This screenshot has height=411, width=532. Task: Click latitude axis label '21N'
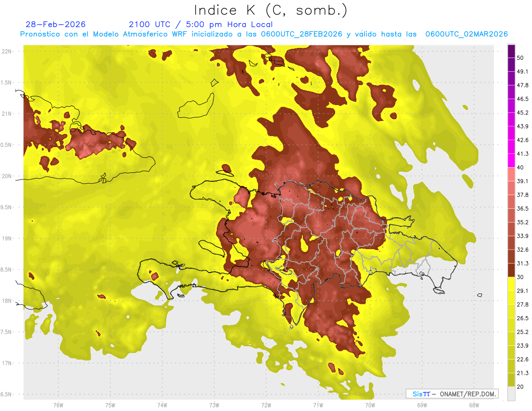point(8,114)
